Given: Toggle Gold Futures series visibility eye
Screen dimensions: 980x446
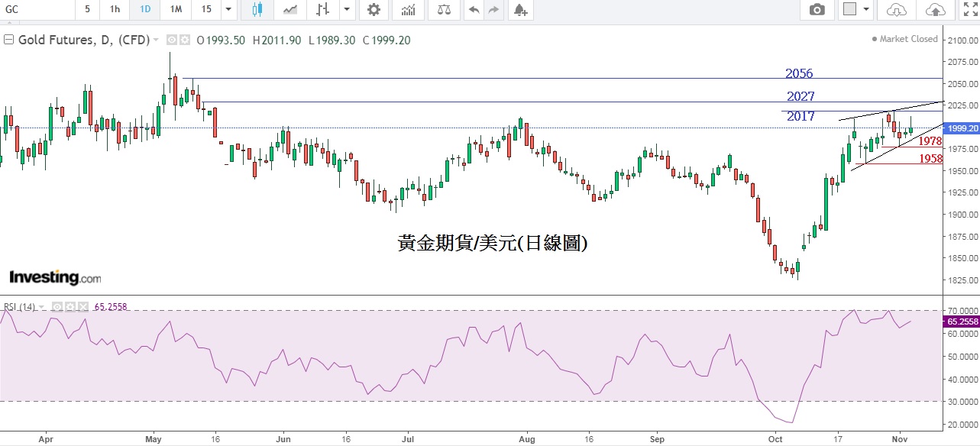Looking at the screenshot, I should click(172, 40).
